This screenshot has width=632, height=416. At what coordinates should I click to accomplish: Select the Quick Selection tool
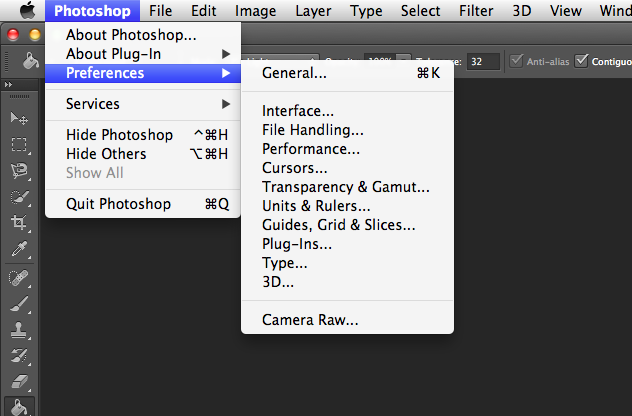click(19, 197)
